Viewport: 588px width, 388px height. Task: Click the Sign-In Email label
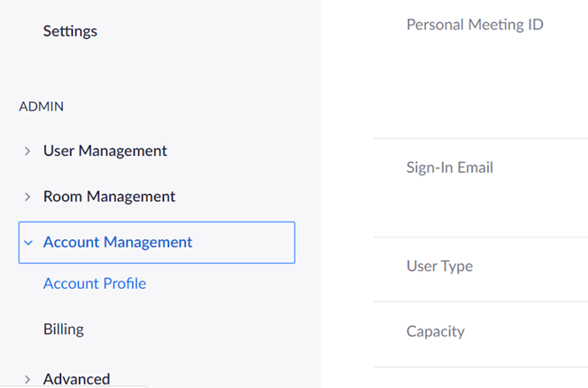(x=450, y=167)
